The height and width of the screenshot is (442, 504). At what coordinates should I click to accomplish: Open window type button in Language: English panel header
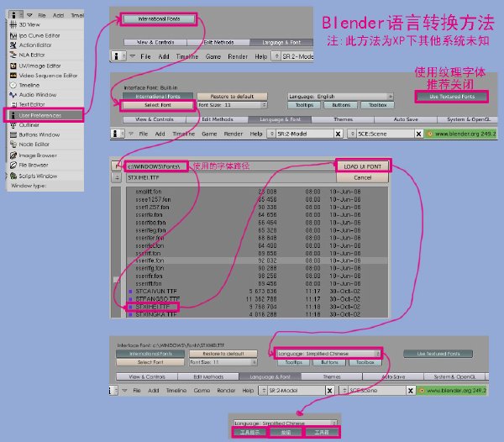[118, 134]
